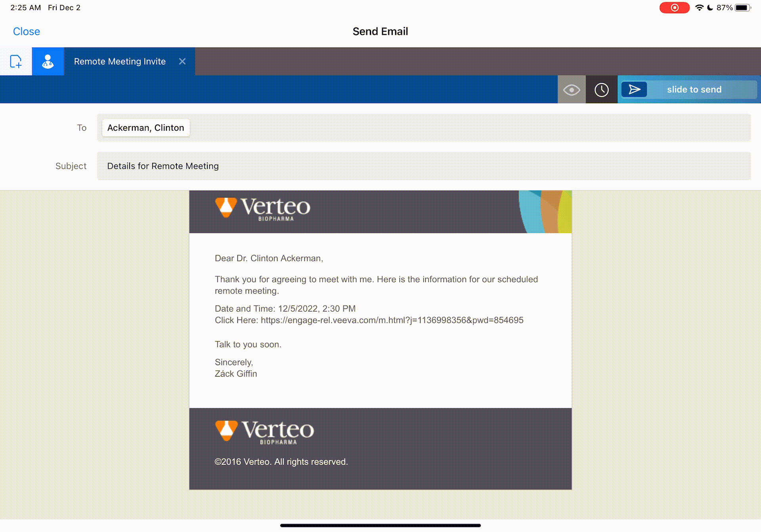Open the engage-rel.veeva.com meeting link
The height and width of the screenshot is (532, 761).
coord(392,320)
